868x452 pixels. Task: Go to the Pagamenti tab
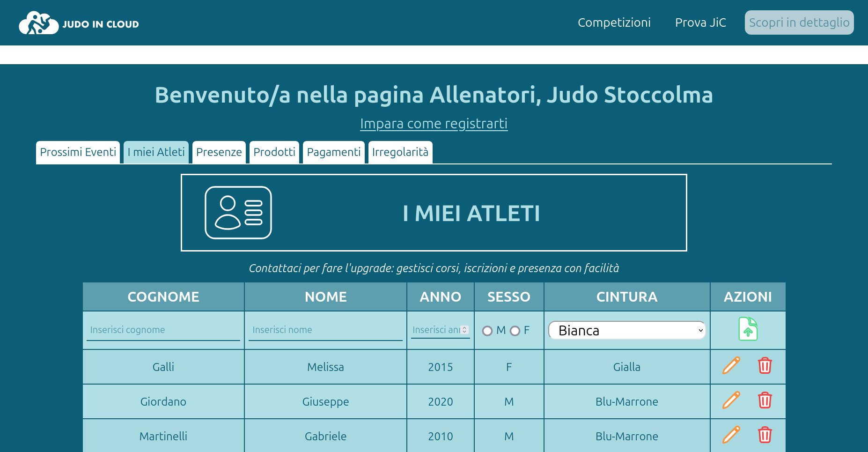pyautogui.click(x=333, y=152)
